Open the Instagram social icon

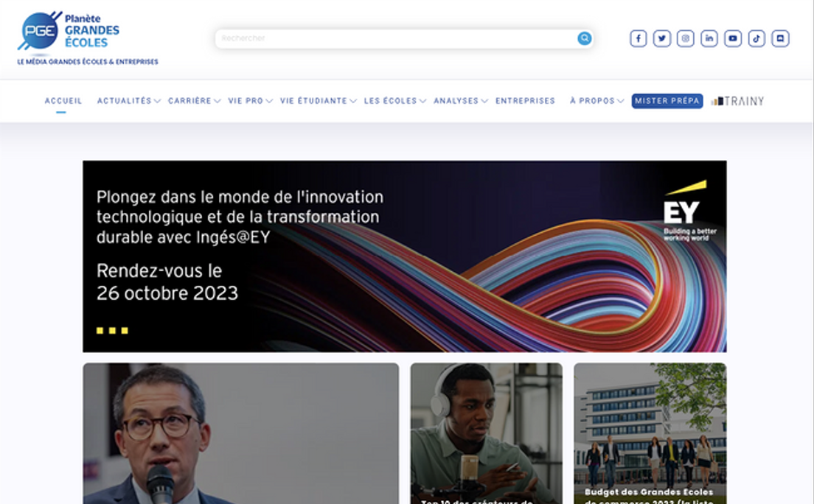pos(685,38)
